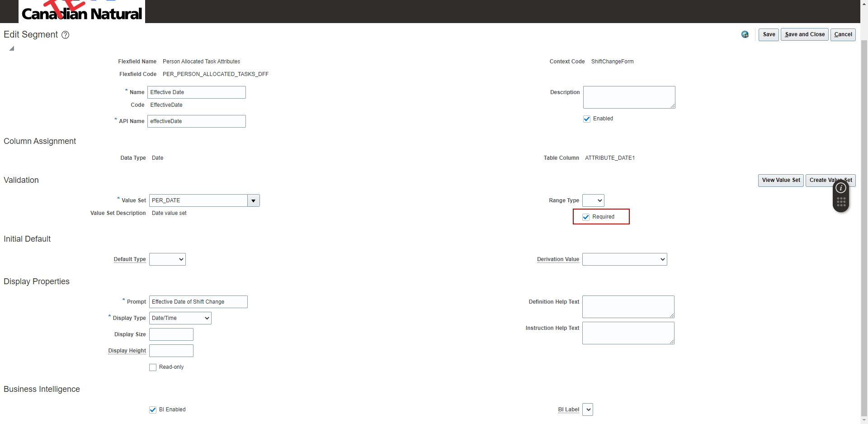868x424 pixels.
Task: Click the Canadian Natural logo
Action: point(81,11)
